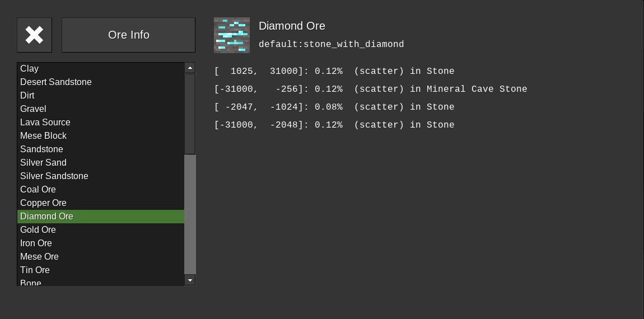Pick the Gravel list entry
Screen dimensions: 644x319
pos(33,109)
